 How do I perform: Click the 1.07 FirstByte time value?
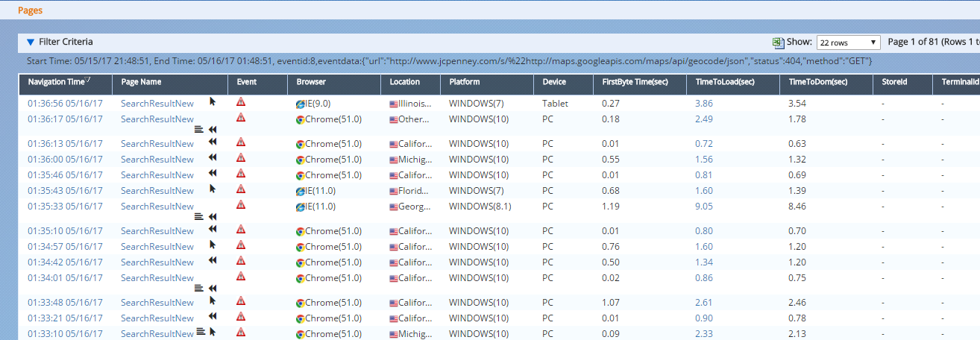[611, 303]
